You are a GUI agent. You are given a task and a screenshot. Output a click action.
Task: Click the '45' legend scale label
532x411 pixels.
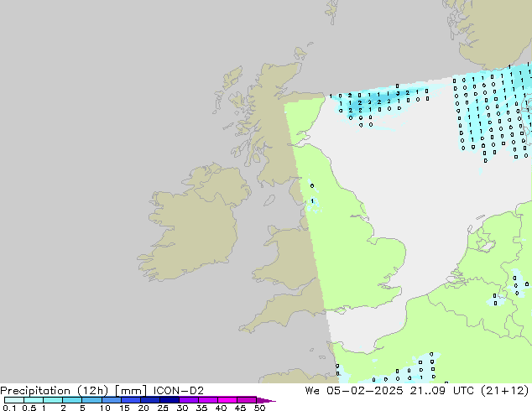240,408
